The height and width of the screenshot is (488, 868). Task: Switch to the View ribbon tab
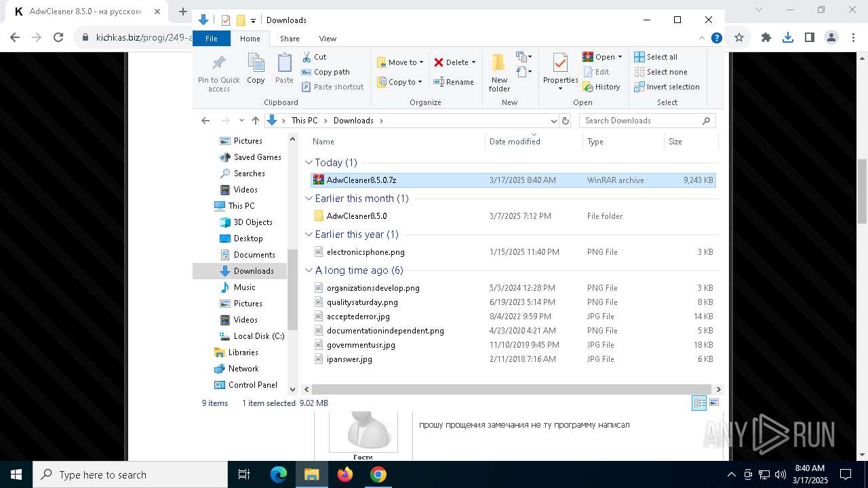(x=328, y=39)
